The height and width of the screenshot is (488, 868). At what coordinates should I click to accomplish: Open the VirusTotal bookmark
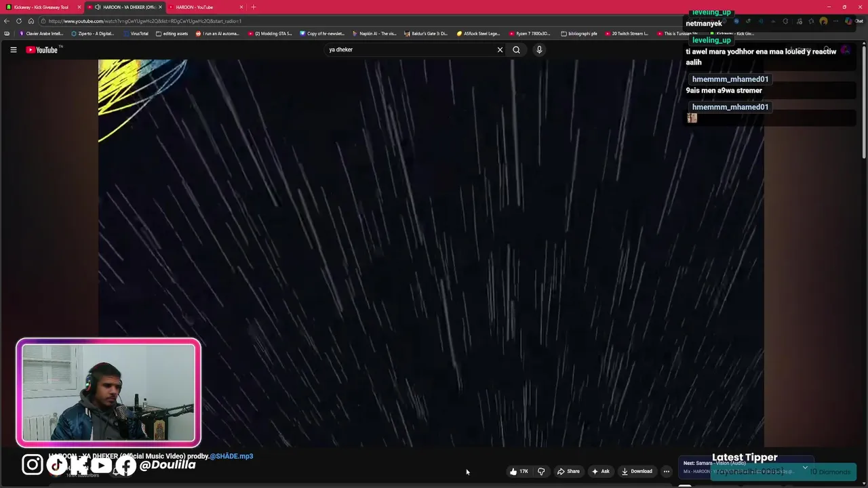(x=136, y=33)
